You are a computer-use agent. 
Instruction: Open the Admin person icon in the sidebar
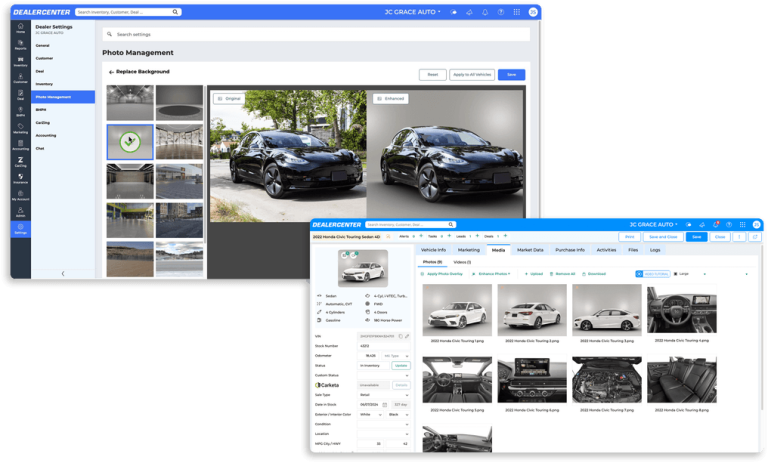(20, 212)
